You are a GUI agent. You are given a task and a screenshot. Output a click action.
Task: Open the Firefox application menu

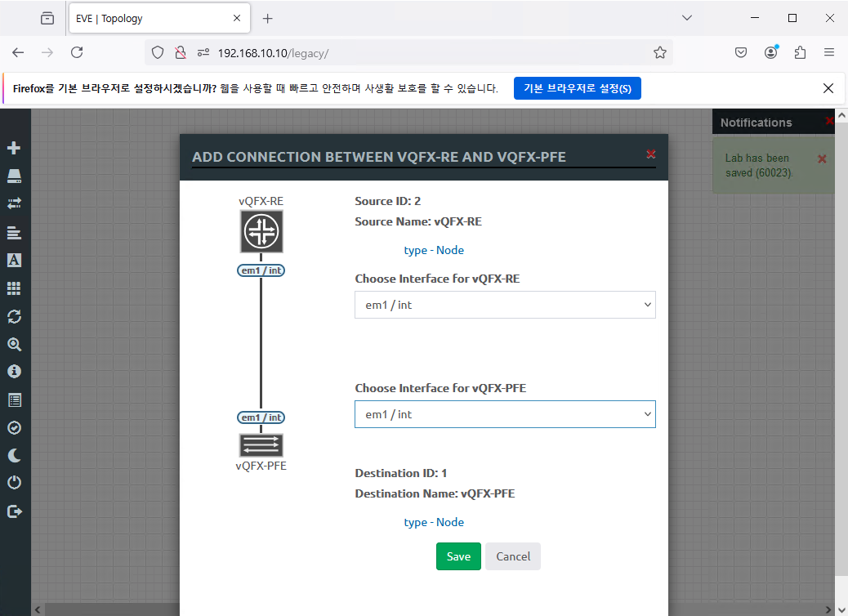click(829, 52)
